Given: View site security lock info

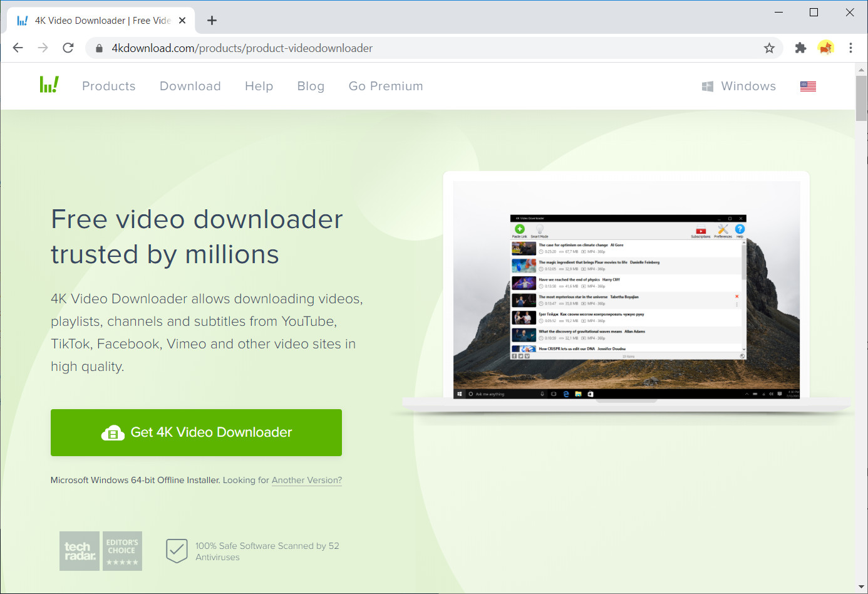Looking at the screenshot, I should click(99, 48).
